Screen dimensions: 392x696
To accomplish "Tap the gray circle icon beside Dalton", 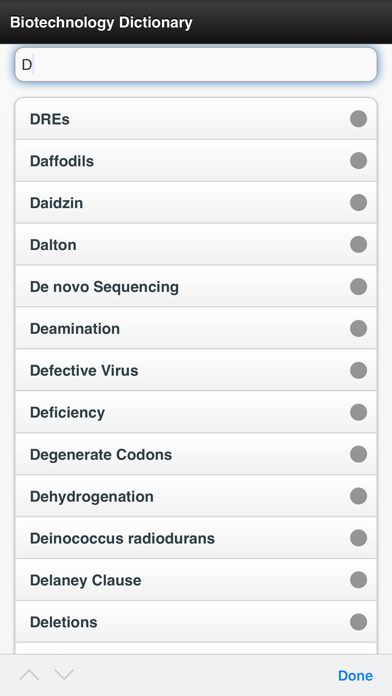I will (358, 245).
